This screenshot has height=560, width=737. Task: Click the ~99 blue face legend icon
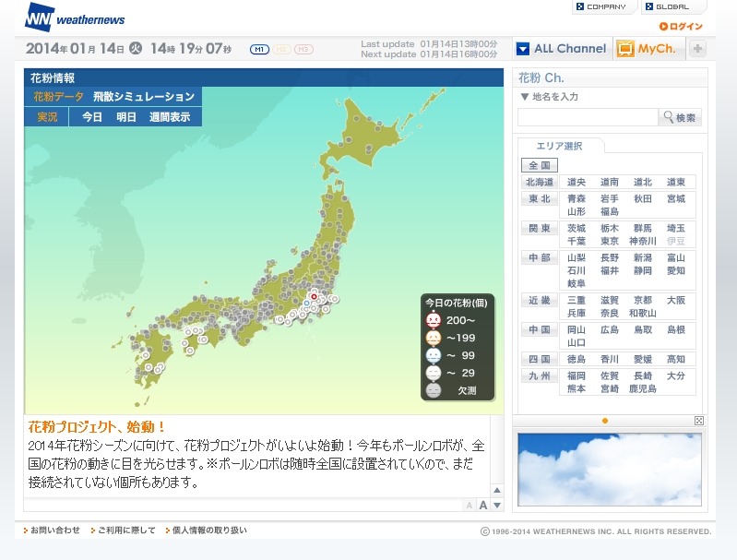(x=434, y=355)
